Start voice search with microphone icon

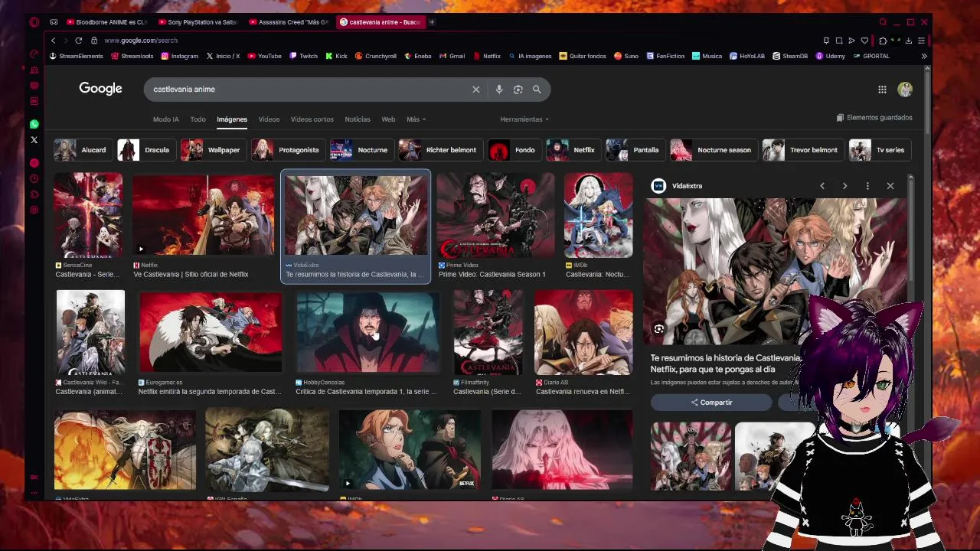click(498, 90)
